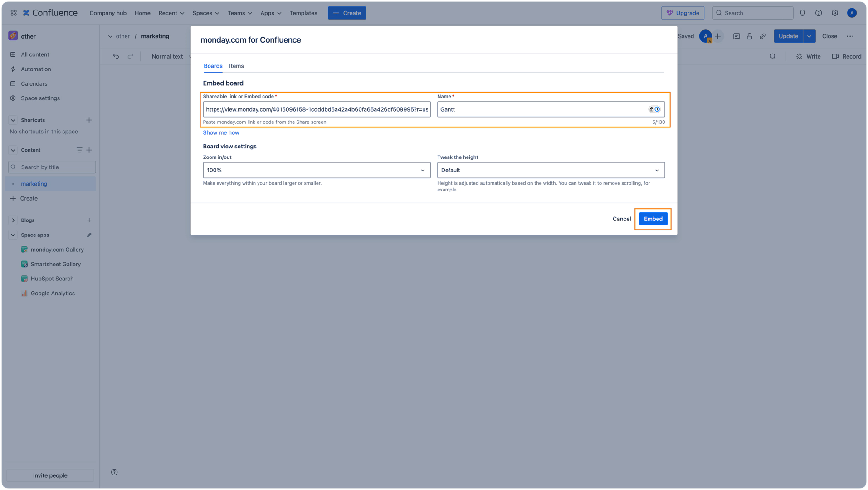Click the blue Create button
The height and width of the screenshot is (490, 868).
click(x=347, y=13)
